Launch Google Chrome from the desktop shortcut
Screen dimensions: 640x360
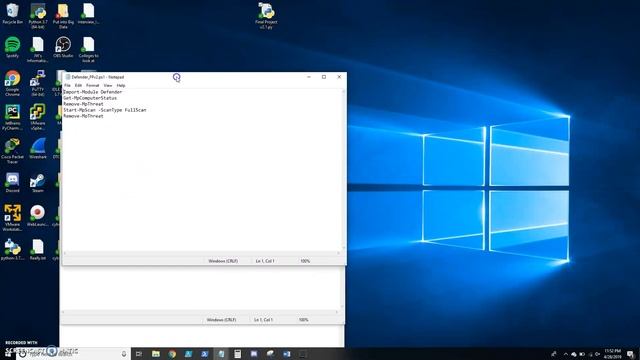(12, 83)
